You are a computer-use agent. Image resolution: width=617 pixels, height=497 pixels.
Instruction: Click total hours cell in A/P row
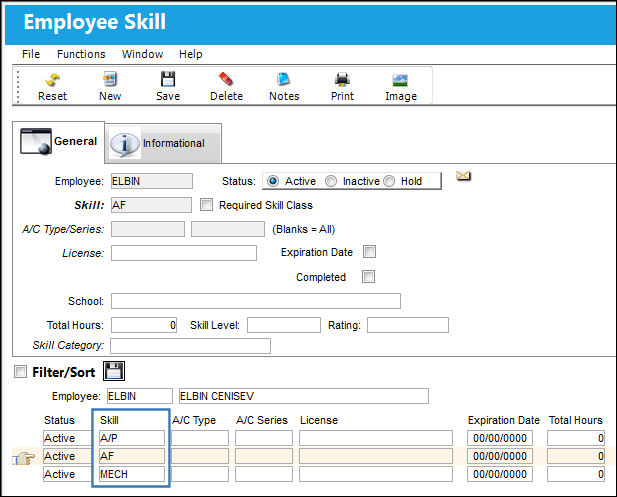pyautogui.click(x=576, y=438)
